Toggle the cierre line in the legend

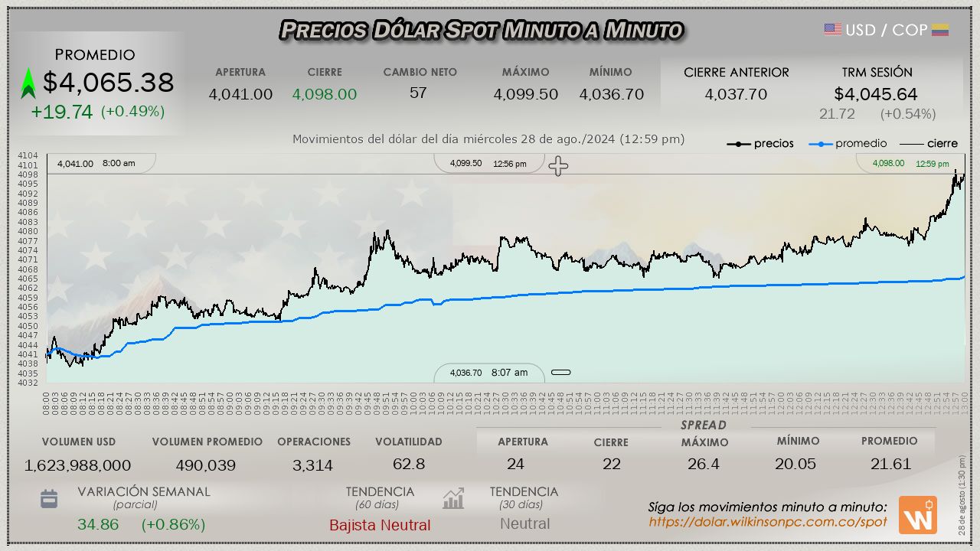[928, 143]
